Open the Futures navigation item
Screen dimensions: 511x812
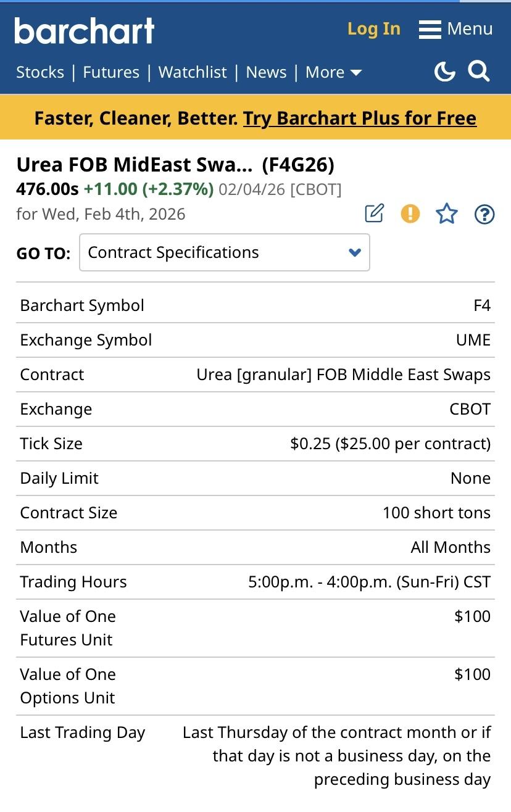click(111, 72)
